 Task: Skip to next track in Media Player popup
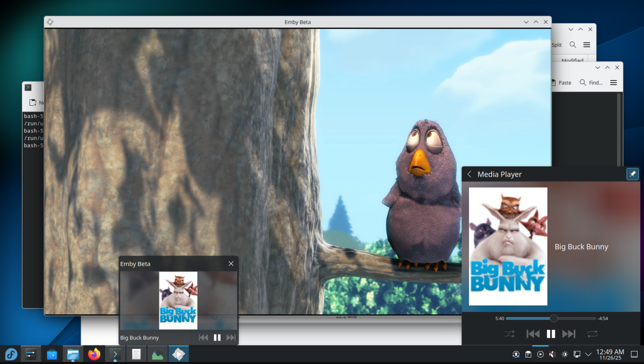569,334
